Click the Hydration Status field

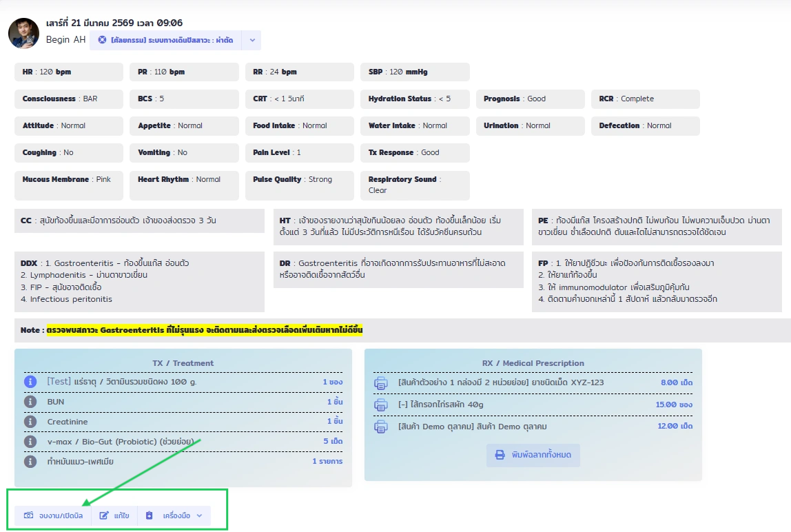point(415,99)
